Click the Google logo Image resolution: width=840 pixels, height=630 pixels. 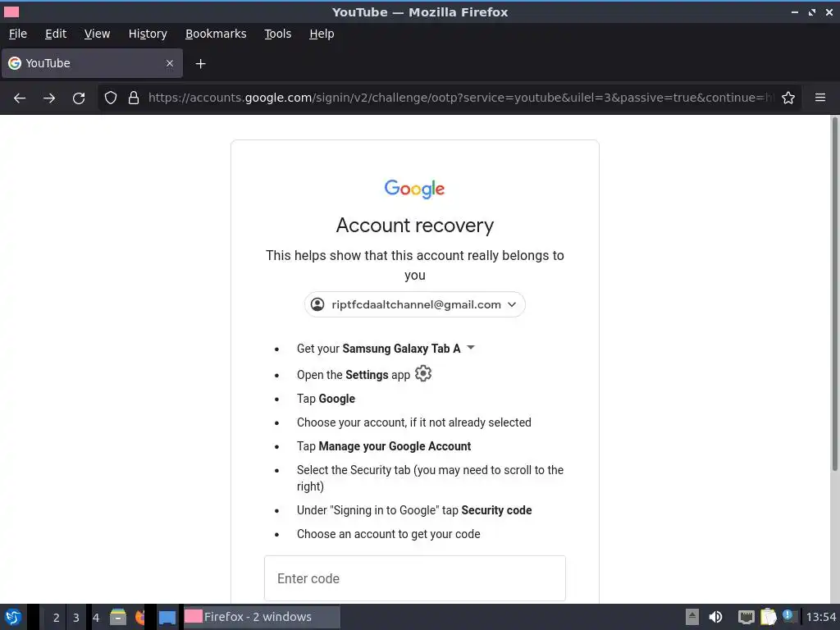(414, 189)
